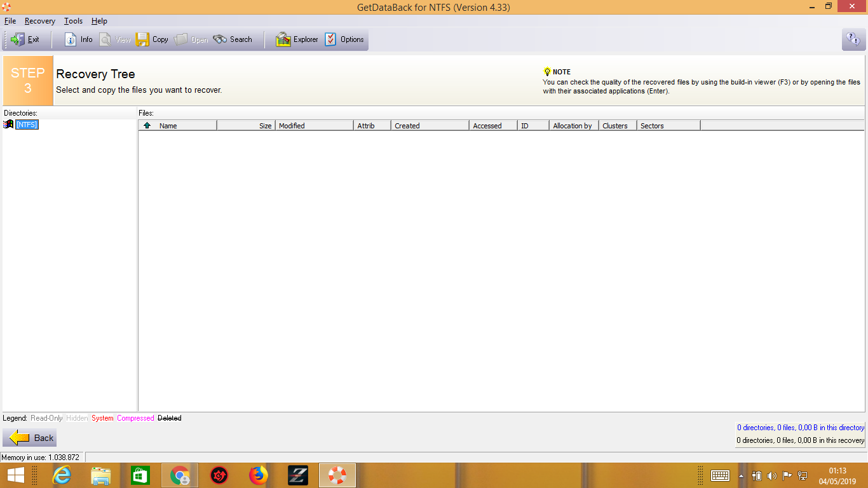Screen dimensions: 868x488
Task: Open the Info toolbar button
Action: click(79, 39)
